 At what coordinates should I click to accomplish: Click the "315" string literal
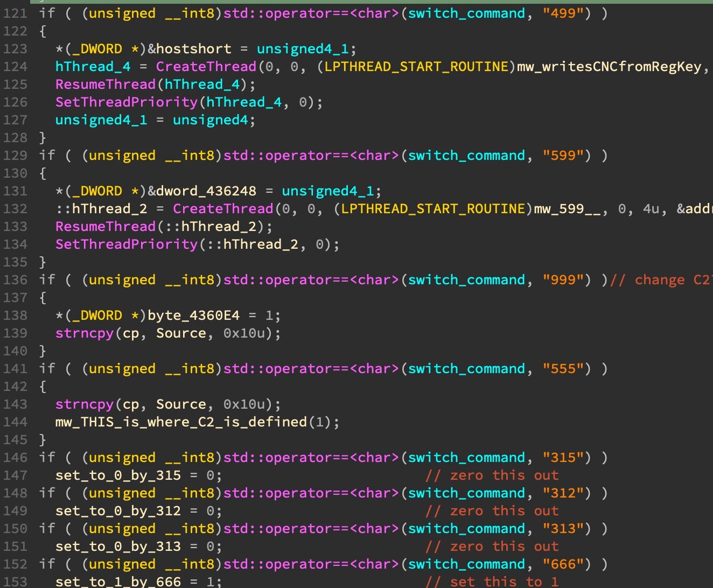pyautogui.click(x=563, y=458)
